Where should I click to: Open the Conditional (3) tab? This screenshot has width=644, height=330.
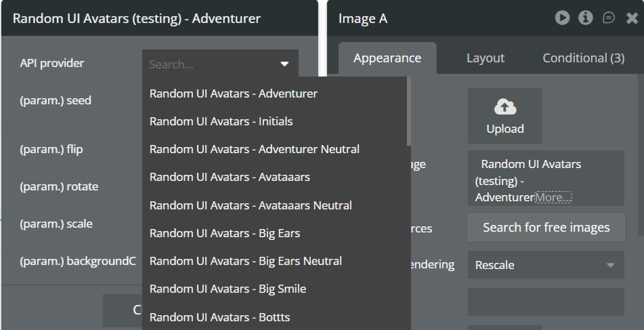coord(583,58)
